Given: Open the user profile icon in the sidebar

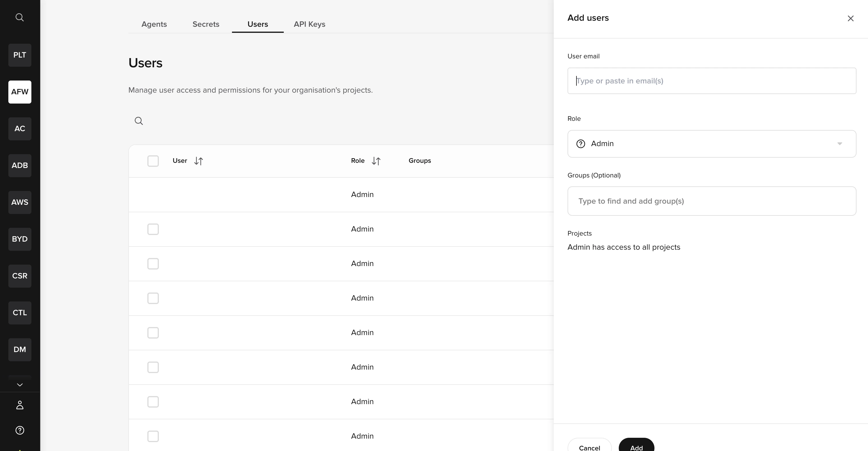Looking at the screenshot, I should (20, 405).
